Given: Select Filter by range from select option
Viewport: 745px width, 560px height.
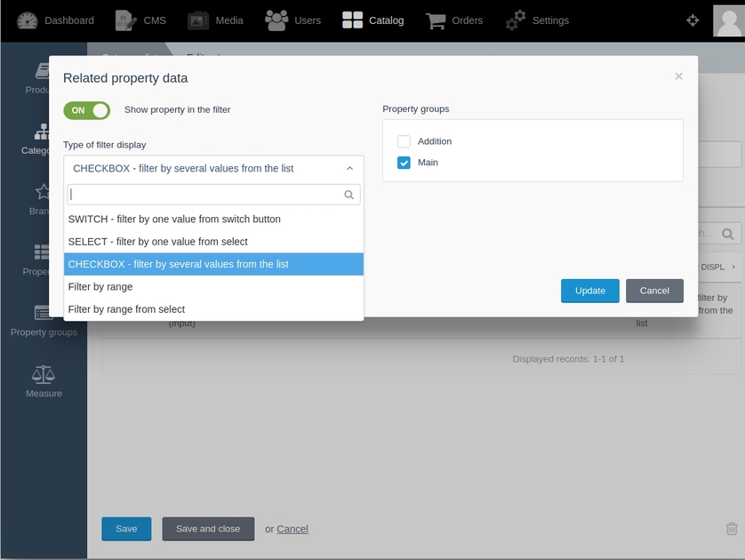Looking at the screenshot, I should (x=213, y=309).
